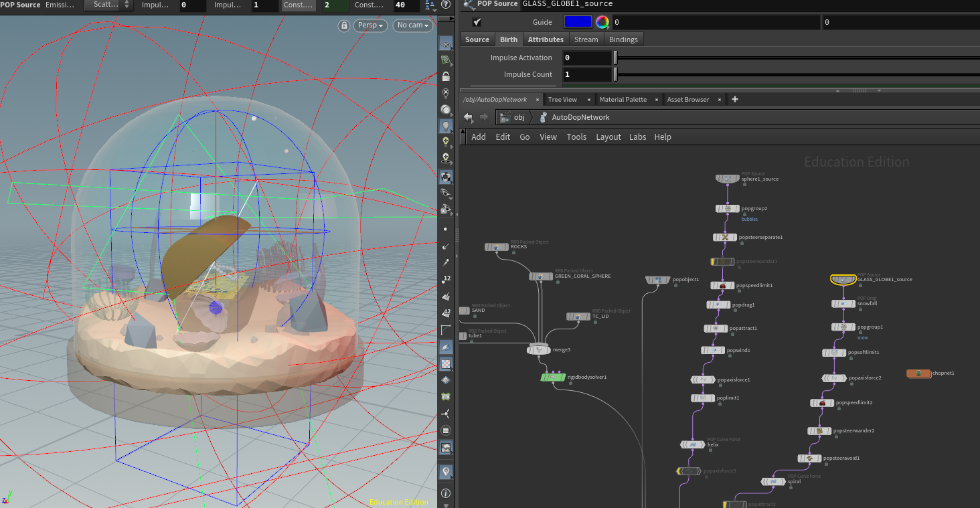Image resolution: width=980 pixels, height=508 pixels.
Task: Click the Impulse Count value field
Action: pos(587,74)
